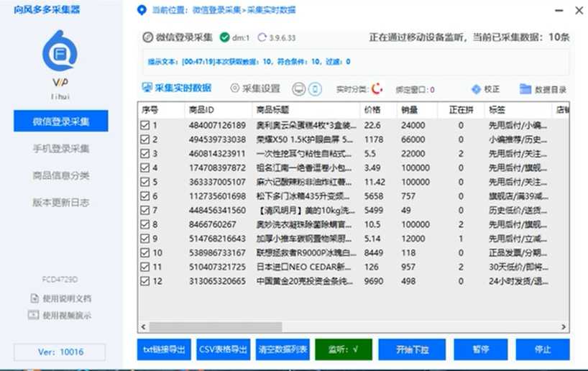
Task: Click the Ver: 10016 version box
Action: coord(60,352)
